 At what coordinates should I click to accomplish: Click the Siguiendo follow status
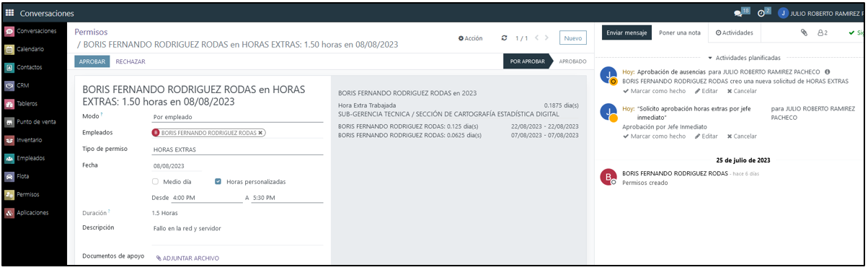coord(857,32)
